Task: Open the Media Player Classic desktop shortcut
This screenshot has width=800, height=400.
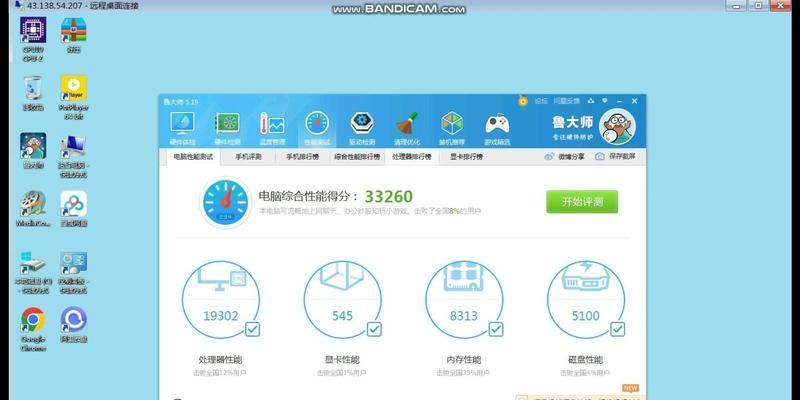Action: (33, 204)
